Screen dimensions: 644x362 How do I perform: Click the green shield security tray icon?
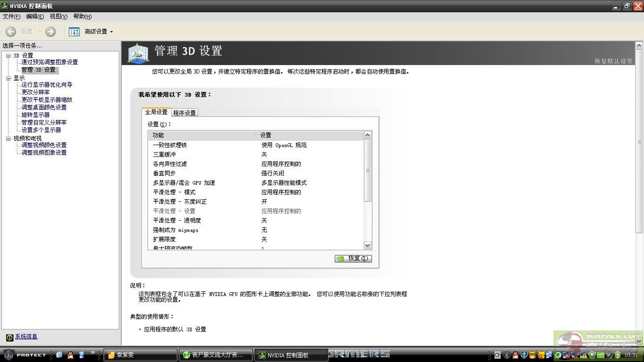[x=592, y=355]
